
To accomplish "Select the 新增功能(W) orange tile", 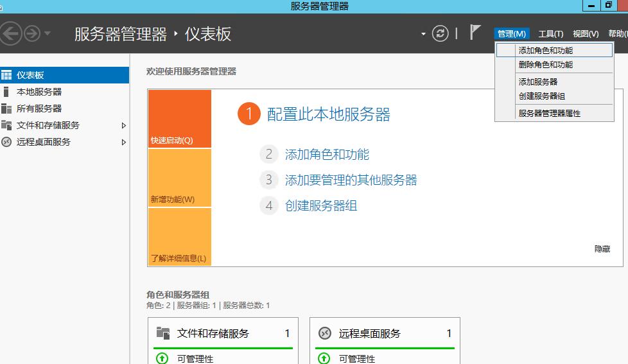I will 179,178.
